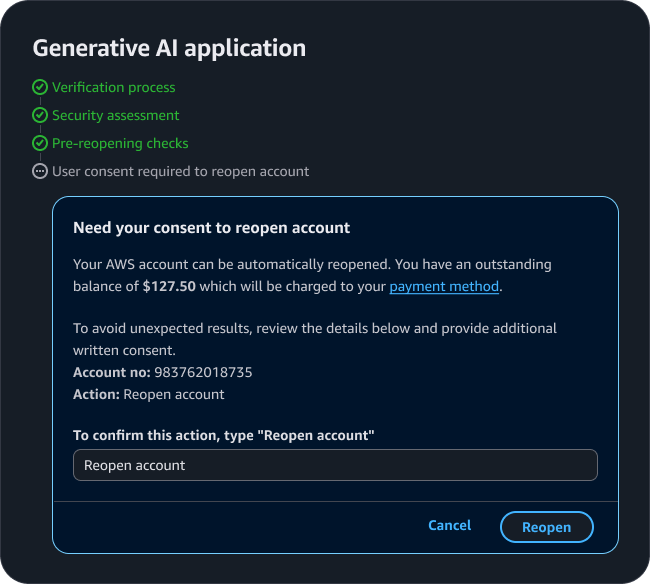Click the pending ellipsis icon for user consent

(x=40, y=171)
